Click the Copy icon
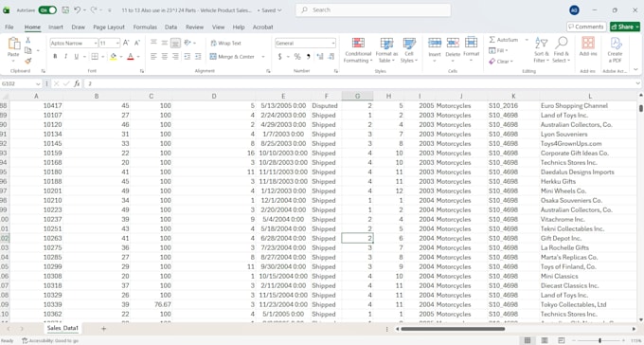Screen dimensions: 644x345 tap(27, 50)
